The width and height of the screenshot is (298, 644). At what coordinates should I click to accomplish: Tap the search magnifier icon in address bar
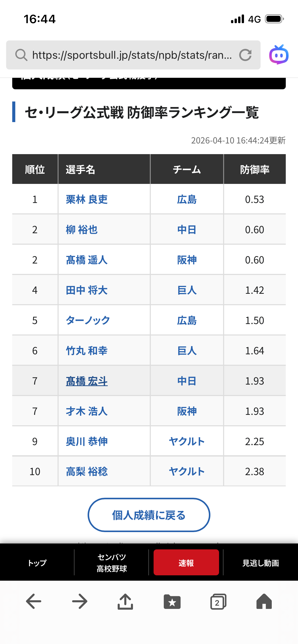[21, 55]
